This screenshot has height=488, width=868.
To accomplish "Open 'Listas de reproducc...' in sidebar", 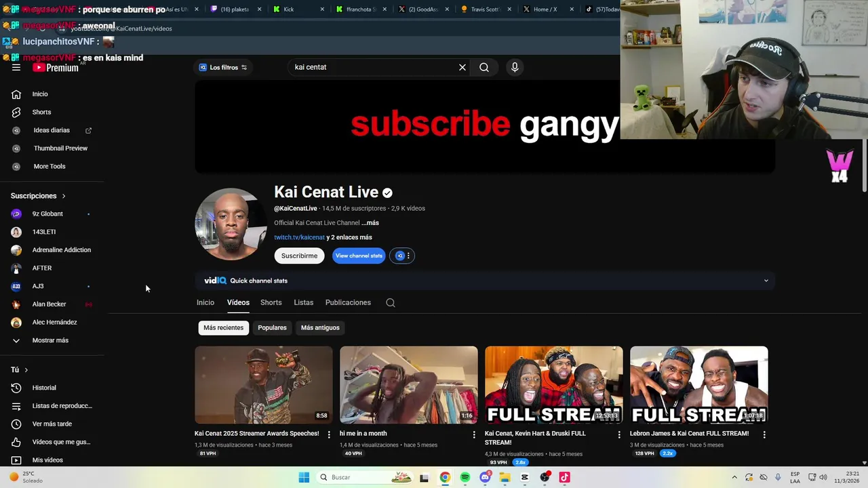I will 62,406.
